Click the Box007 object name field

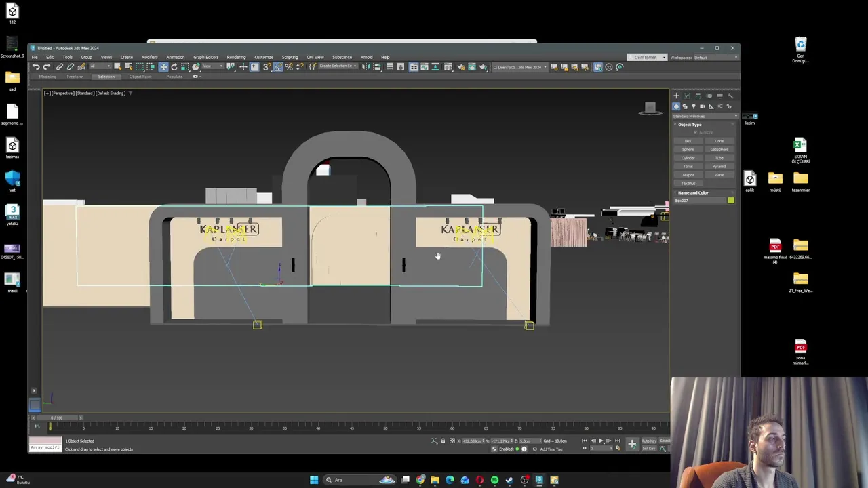tap(699, 200)
